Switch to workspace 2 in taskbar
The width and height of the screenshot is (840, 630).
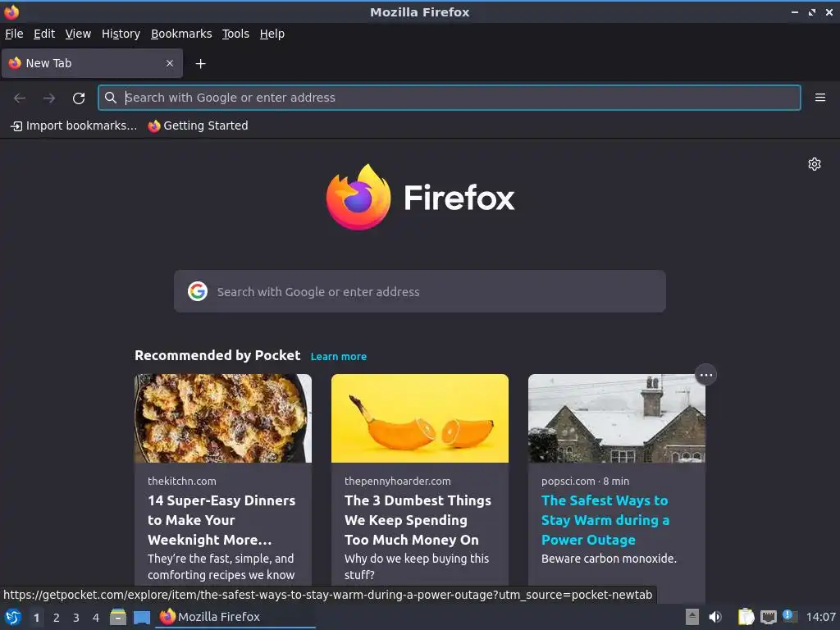tap(57, 618)
